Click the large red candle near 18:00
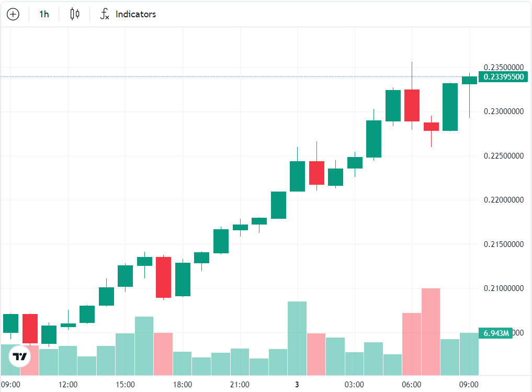 click(163, 277)
